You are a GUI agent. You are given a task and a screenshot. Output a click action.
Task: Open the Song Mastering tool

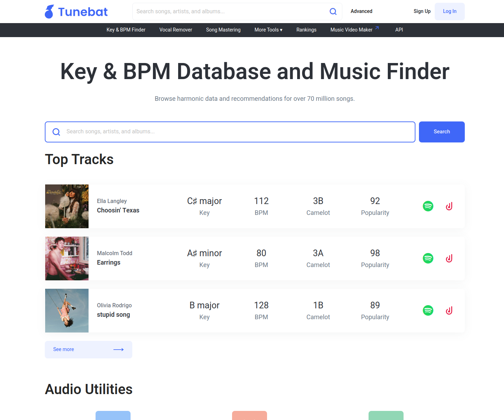[x=223, y=30]
